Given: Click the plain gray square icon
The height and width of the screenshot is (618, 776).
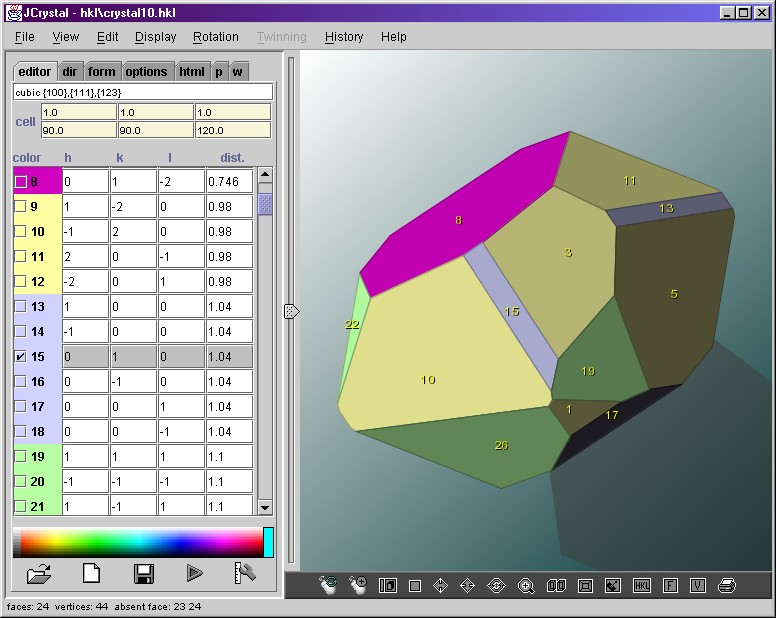Looking at the screenshot, I should point(415,586).
